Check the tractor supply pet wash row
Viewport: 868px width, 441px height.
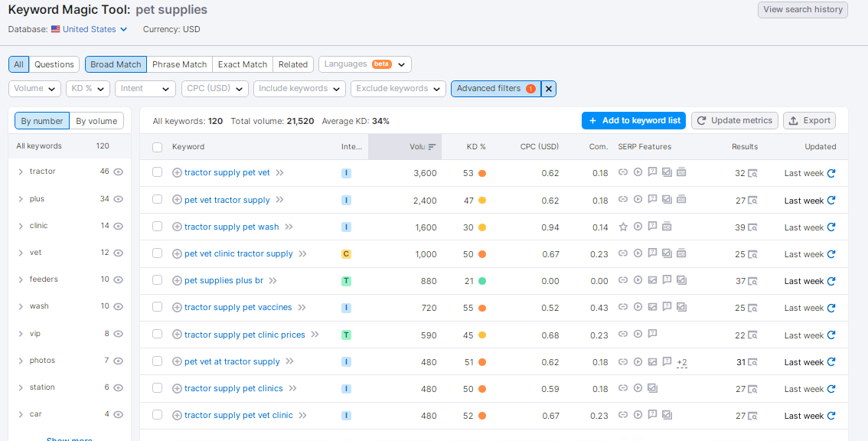coord(157,226)
